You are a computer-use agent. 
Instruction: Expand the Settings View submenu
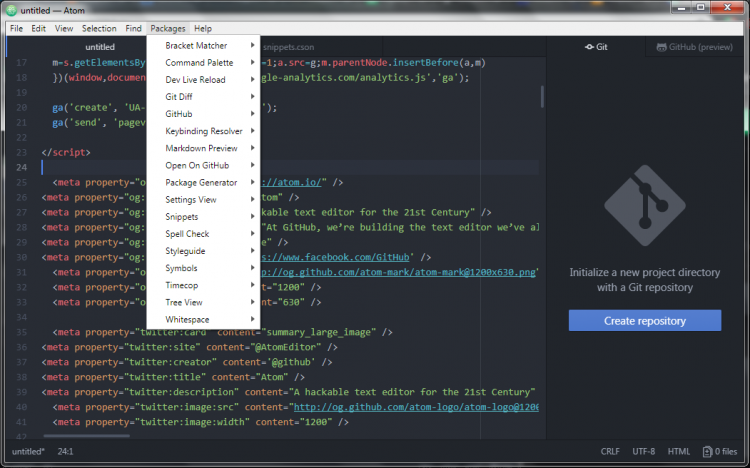point(203,200)
